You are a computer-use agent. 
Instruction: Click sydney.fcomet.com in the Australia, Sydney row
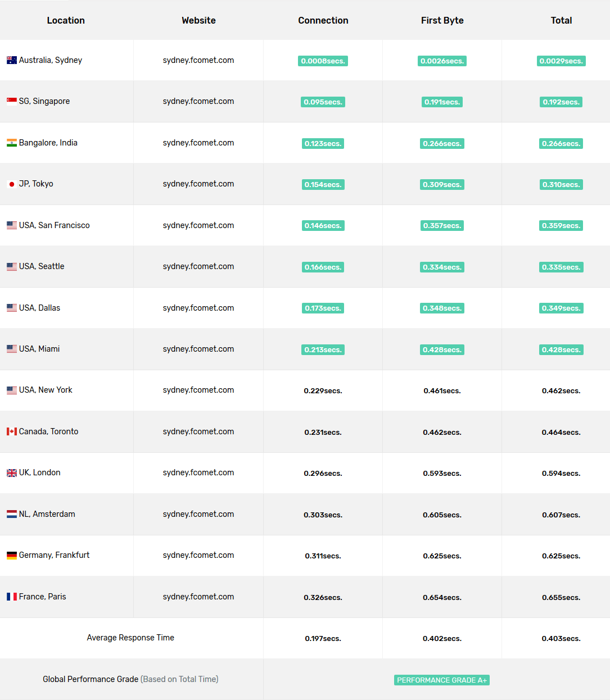(x=198, y=60)
